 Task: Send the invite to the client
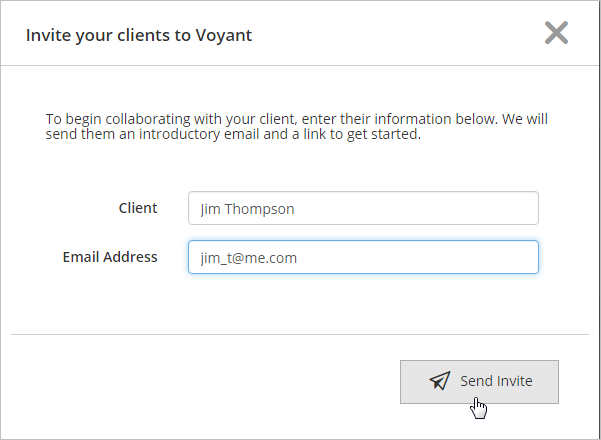(x=479, y=382)
